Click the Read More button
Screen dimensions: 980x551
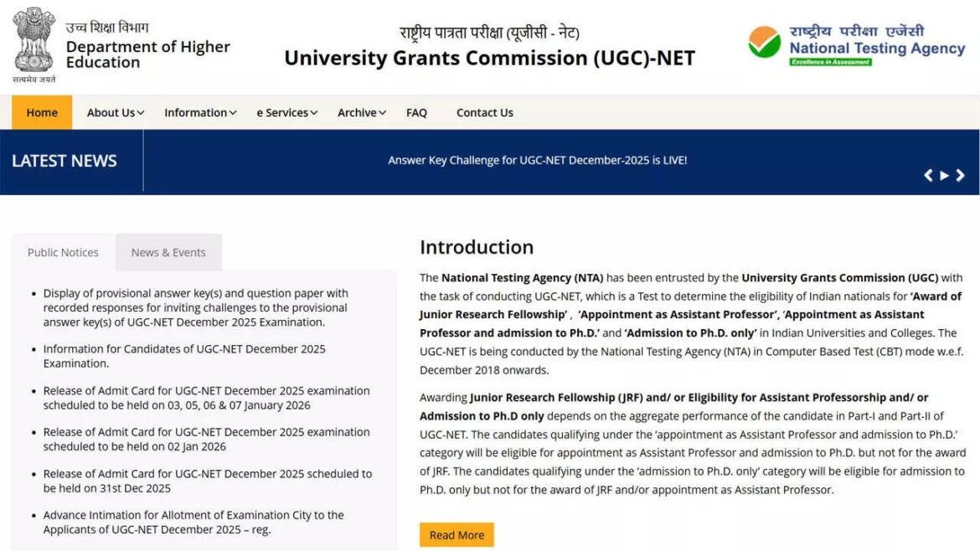456,534
